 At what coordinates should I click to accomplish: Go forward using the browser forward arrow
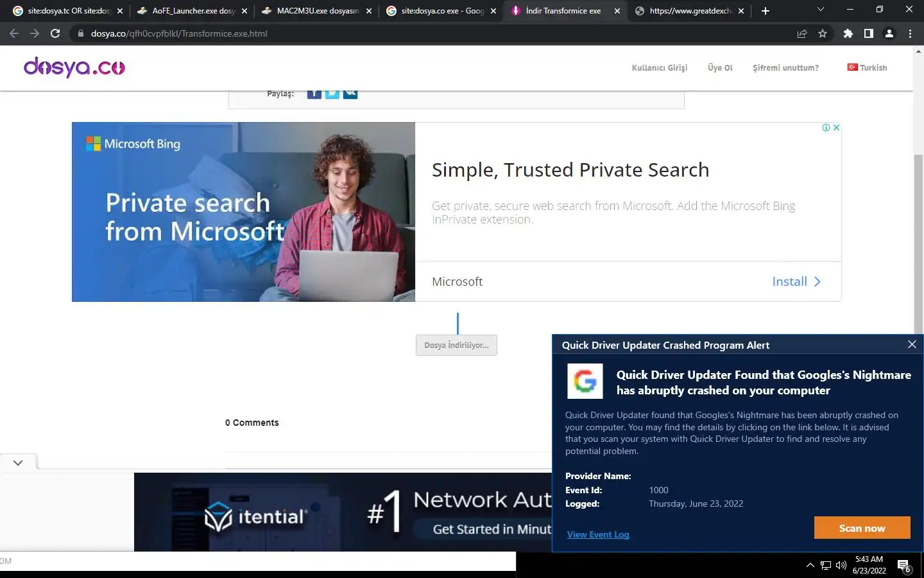click(x=35, y=33)
